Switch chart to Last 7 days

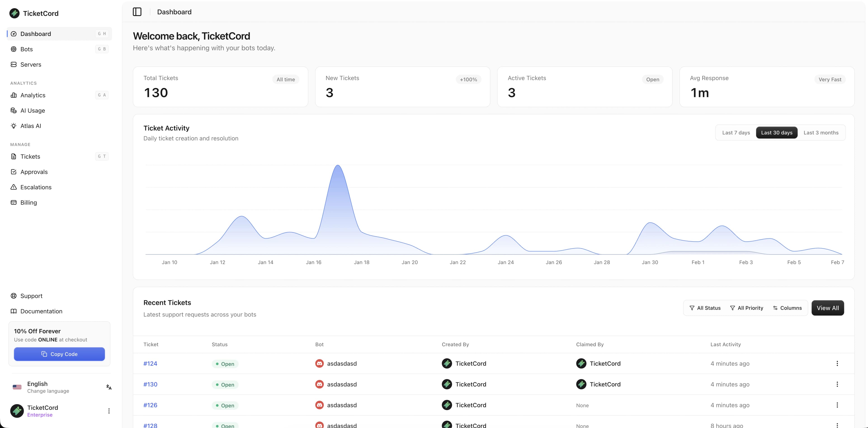(x=736, y=133)
